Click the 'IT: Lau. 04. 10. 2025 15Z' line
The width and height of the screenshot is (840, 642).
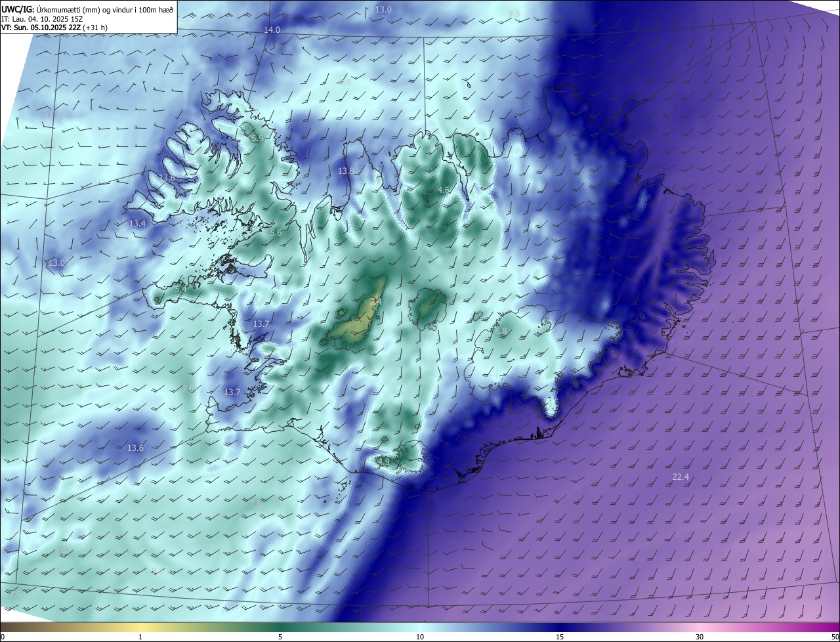43,19
